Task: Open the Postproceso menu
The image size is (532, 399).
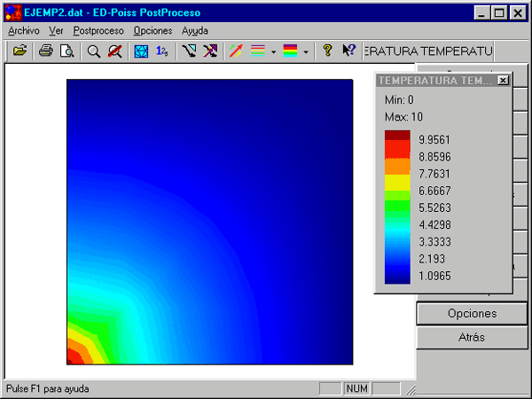Action: [98, 31]
